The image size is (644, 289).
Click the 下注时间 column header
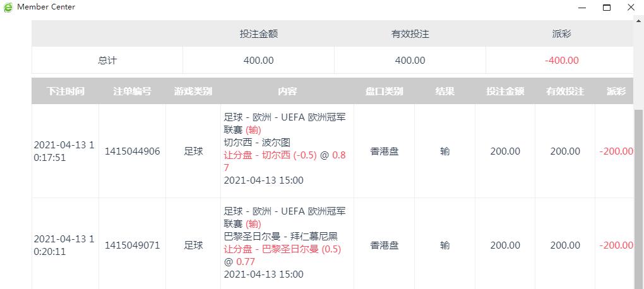(x=65, y=91)
